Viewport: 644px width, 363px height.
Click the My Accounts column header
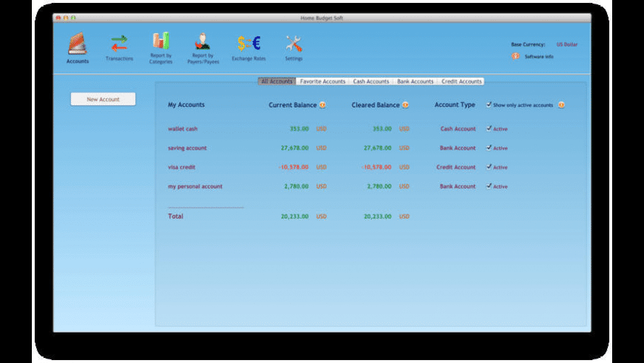(x=186, y=105)
